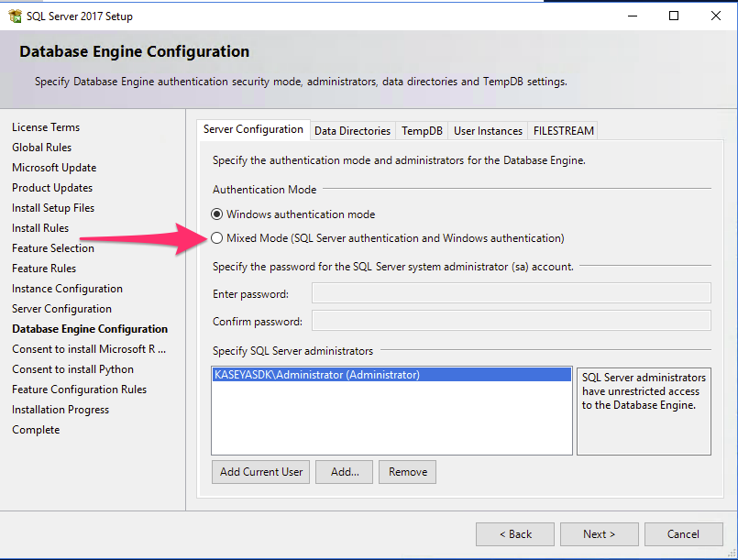Click Instance Configuration step in sidebar

click(67, 289)
